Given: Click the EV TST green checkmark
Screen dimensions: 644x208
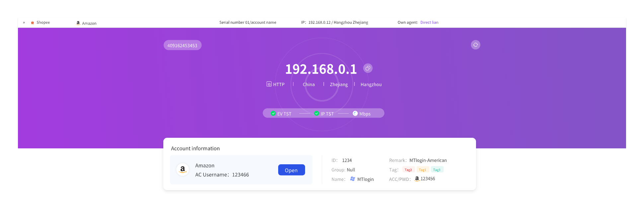Looking at the screenshot, I should point(273,113).
